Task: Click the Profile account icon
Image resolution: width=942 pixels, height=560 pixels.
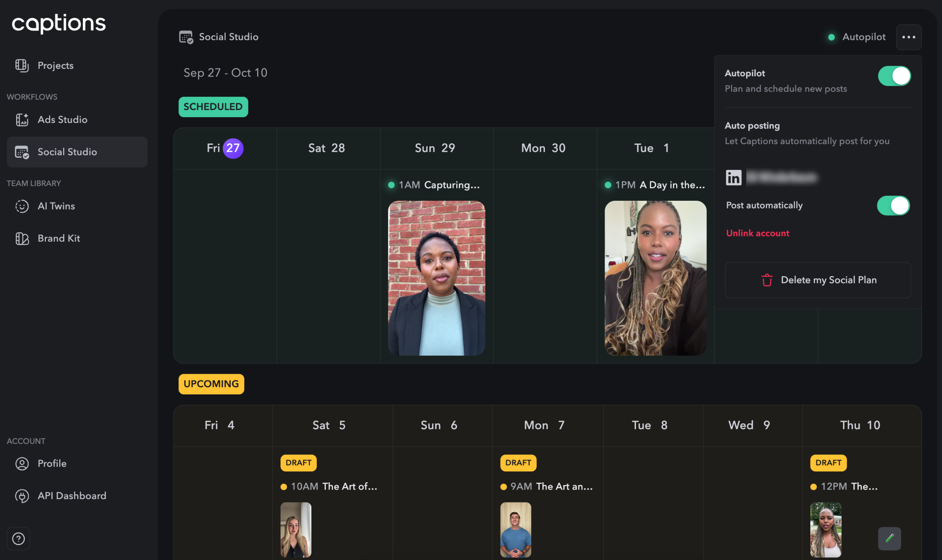Action: [x=22, y=464]
